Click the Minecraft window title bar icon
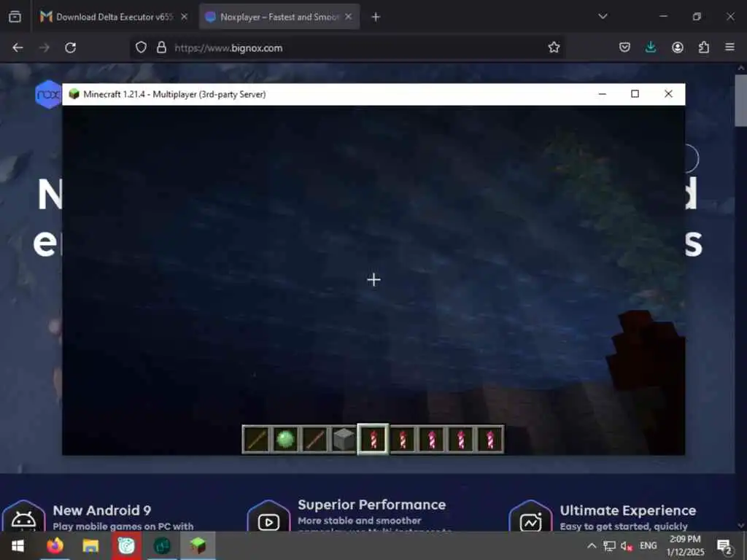This screenshot has height=560, width=747. click(x=74, y=94)
